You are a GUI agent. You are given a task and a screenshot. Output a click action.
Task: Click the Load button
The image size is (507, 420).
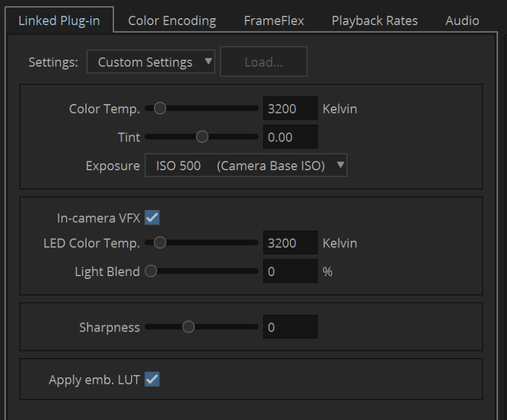tap(263, 61)
